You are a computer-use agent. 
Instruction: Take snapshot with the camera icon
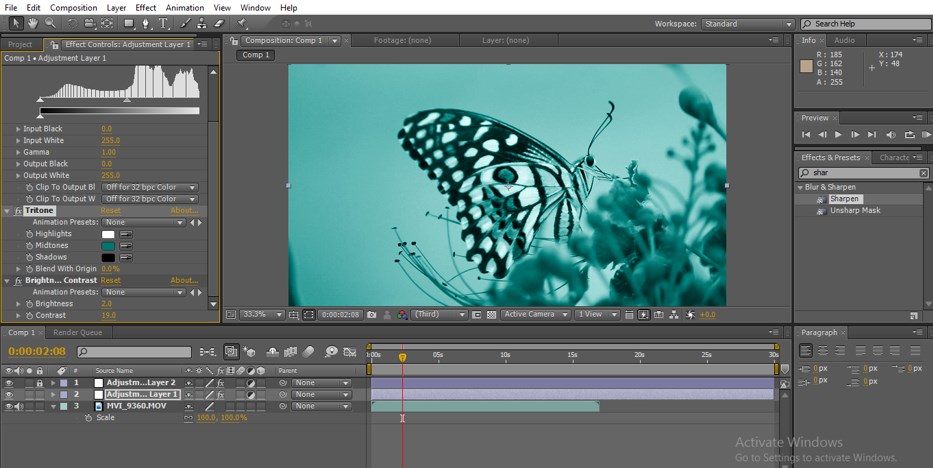click(372, 314)
